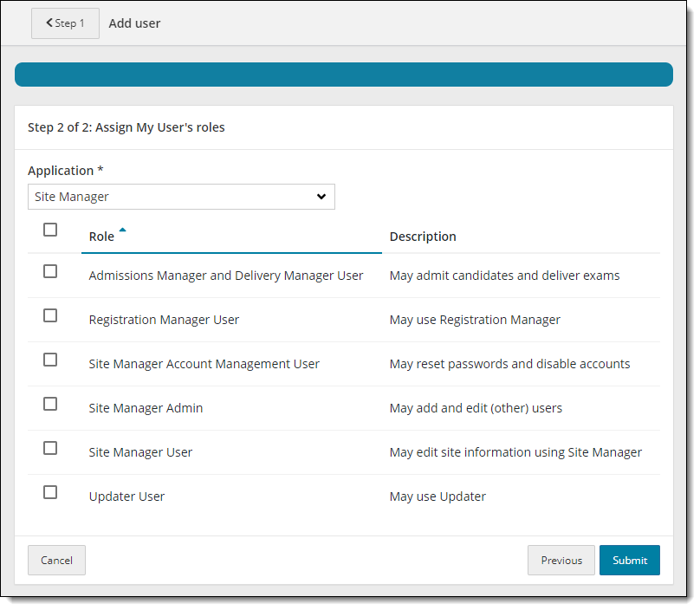Click the blue progress bar

344,75
